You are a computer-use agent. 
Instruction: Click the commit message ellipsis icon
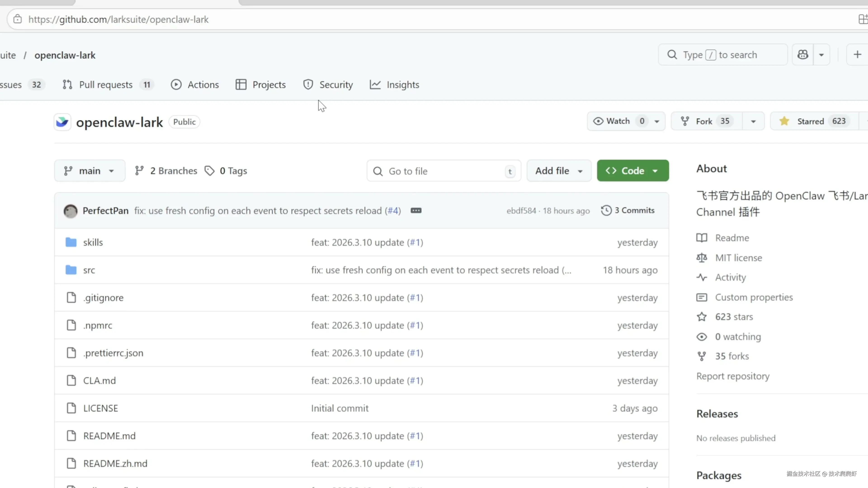pyautogui.click(x=416, y=211)
